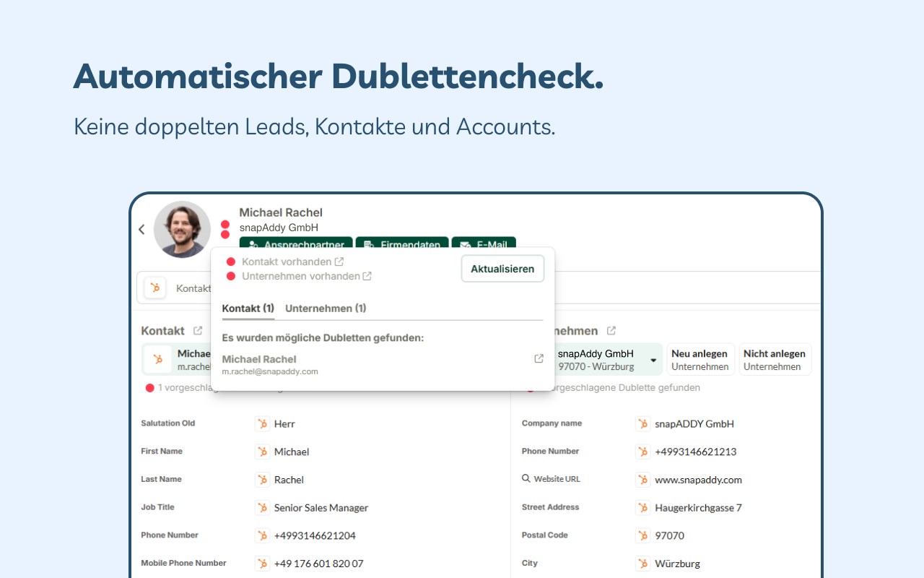This screenshot has height=578, width=924.
Task: Open Michael Rachel's profile photo
Action: pyautogui.click(x=182, y=229)
